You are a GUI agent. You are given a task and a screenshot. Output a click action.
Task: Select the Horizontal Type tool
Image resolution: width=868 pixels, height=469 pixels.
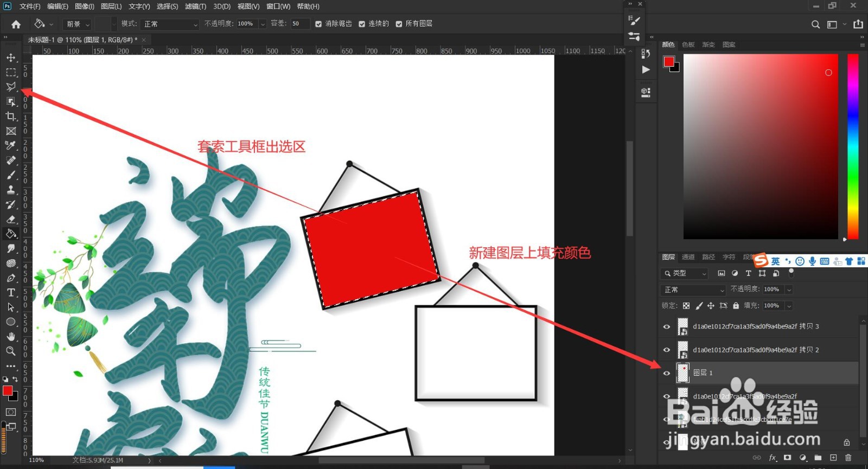click(11, 292)
